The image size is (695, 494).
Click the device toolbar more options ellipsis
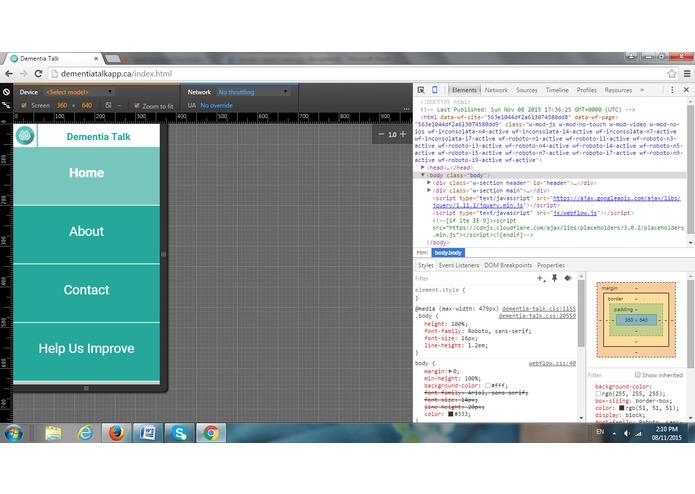coord(406,109)
